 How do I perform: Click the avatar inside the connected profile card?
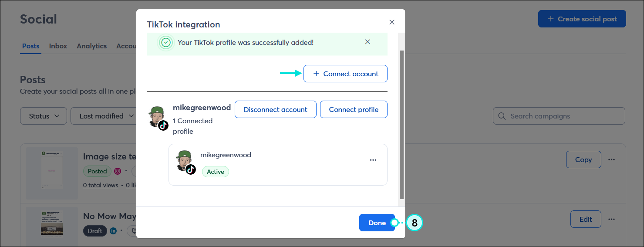[x=185, y=162]
